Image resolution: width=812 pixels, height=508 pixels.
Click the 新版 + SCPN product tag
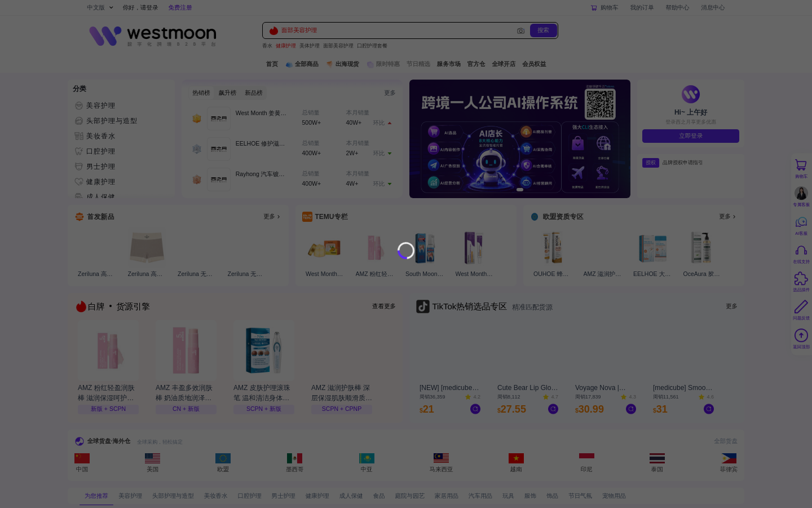pyautogui.click(x=108, y=409)
